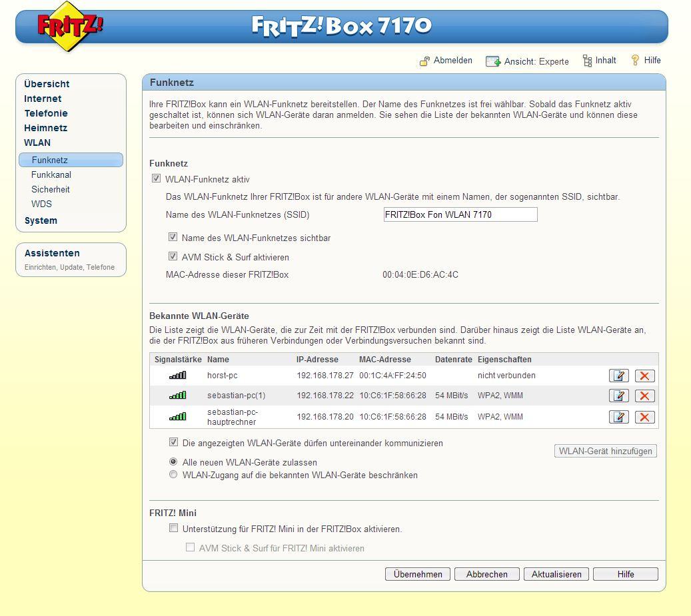Click Datenrate column header
The height and width of the screenshot is (616, 691).
454,360
